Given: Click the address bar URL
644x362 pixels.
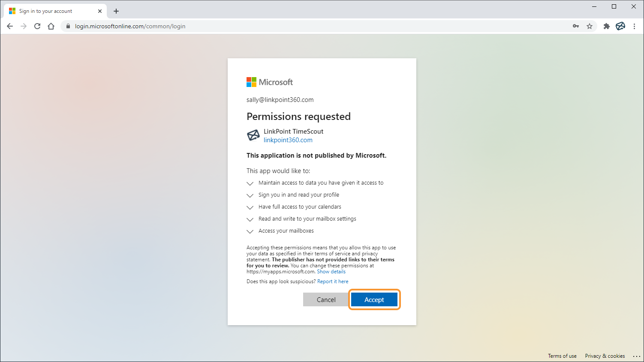Looking at the screenshot, I should click(x=130, y=26).
